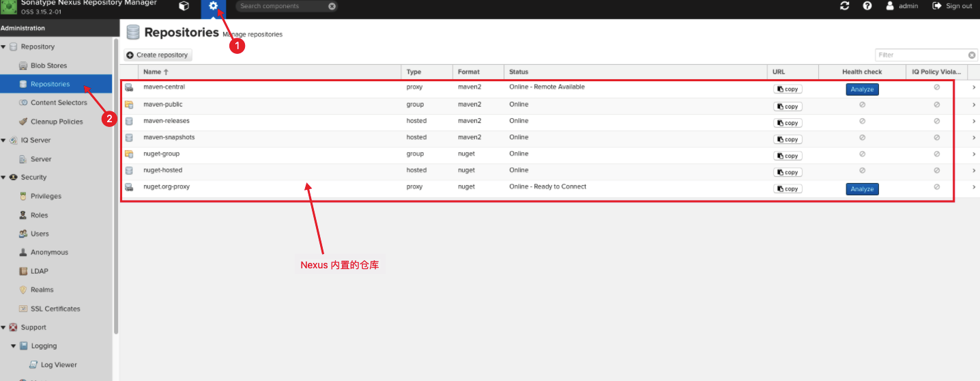Collapse the IQ Server tree node
Screen dimensions: 980x381
[x=4, y=141]
